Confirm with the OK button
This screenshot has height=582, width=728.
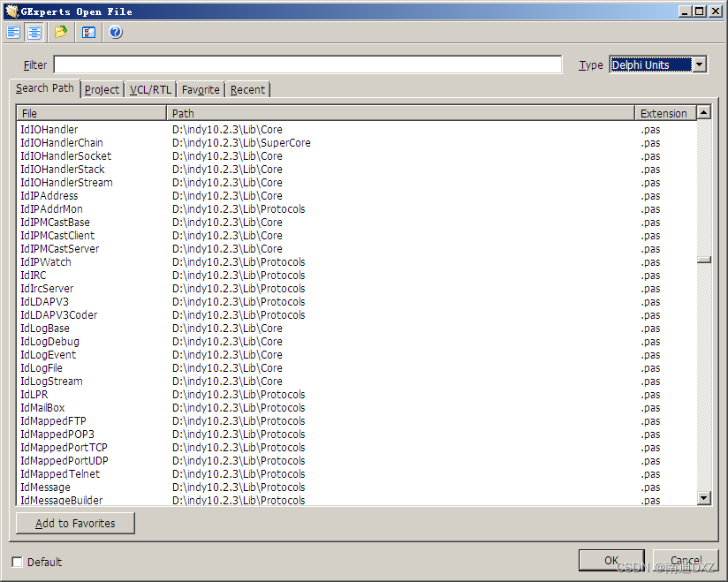[x=611, y=560]
